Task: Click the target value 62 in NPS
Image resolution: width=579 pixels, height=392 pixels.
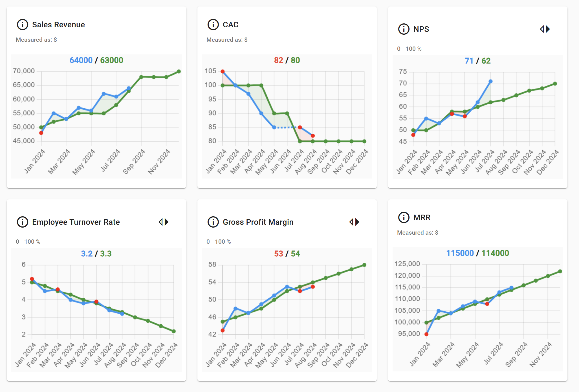Action: [486, 61]
